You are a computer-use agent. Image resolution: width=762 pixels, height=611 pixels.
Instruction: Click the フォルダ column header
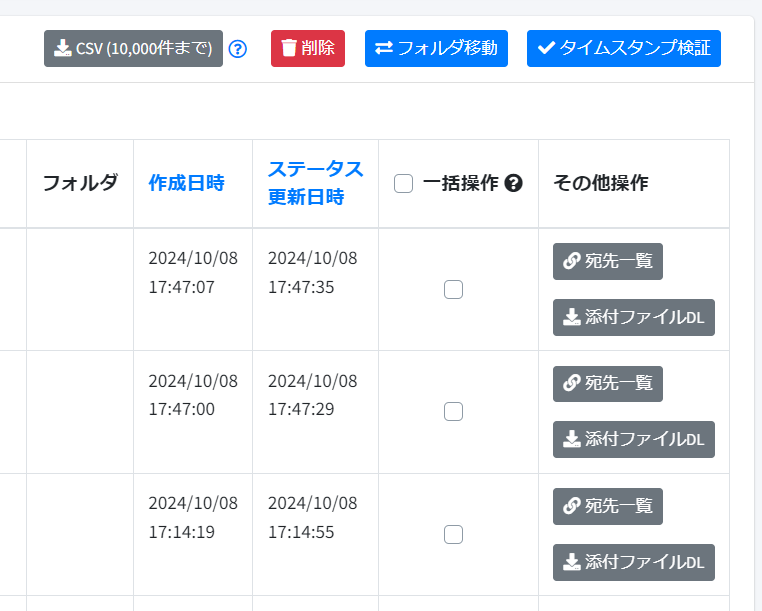point(80,183)
